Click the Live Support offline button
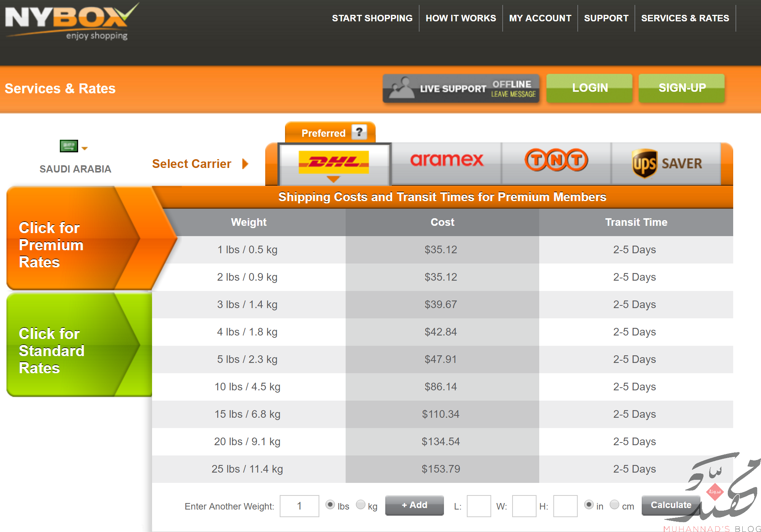 click(x=461, y=88)
